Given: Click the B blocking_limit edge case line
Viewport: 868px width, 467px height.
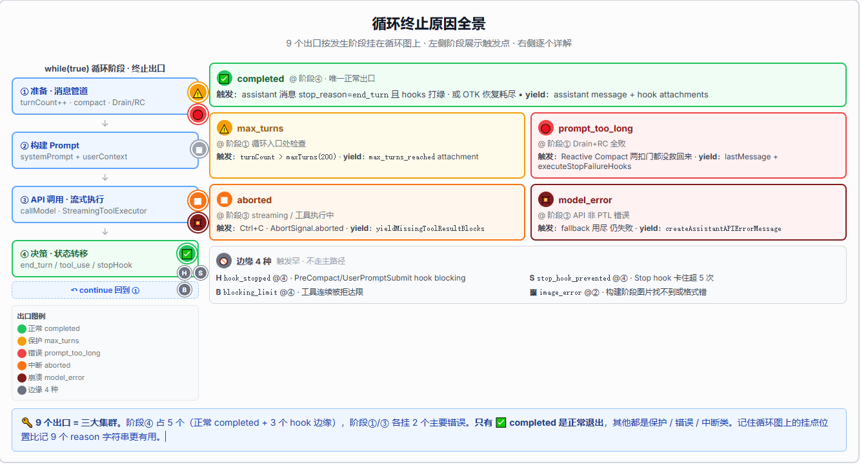Looking at the screenshot, I should pos(290,292).
